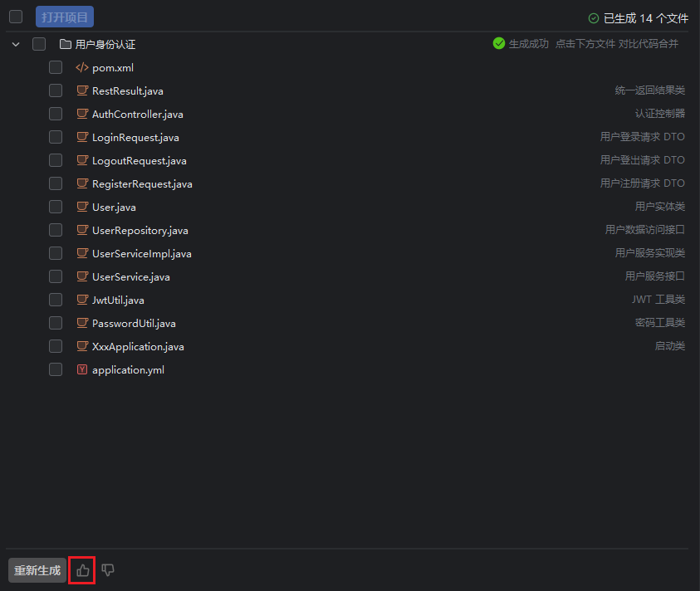Click the 重新生成 regenerate button
This screenshot has width=700, height=591.
(x=37, y=570)
